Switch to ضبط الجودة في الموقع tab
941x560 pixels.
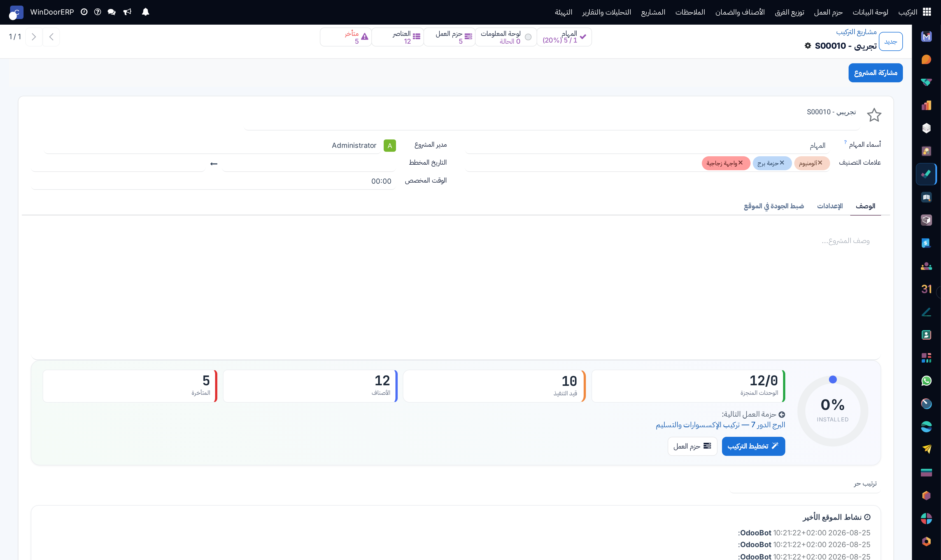(x=774, y=206)
